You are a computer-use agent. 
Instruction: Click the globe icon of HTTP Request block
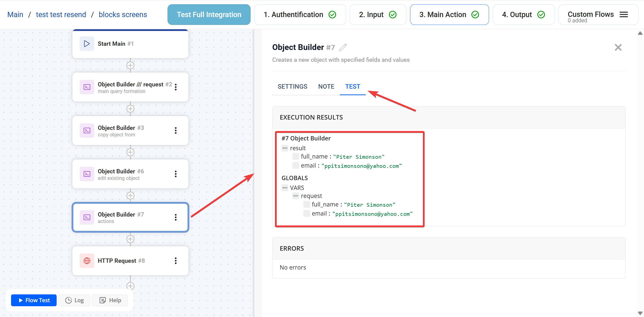tap(87, 261)
